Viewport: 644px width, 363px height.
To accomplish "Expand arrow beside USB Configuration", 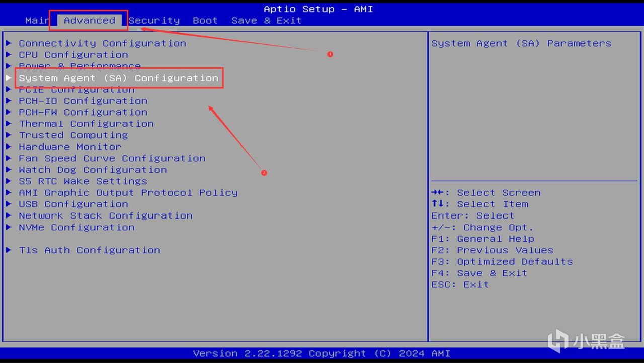I will coord(9,204).
